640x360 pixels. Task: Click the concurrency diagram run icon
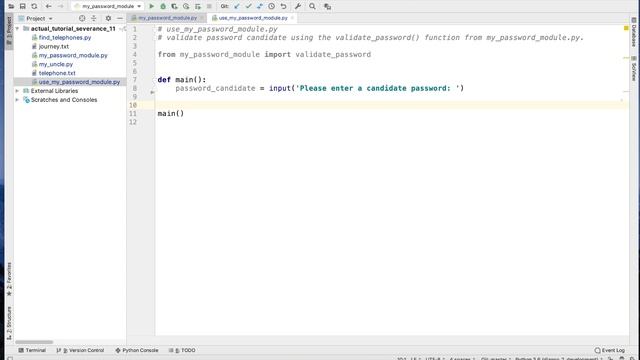(x=198, y=6)
